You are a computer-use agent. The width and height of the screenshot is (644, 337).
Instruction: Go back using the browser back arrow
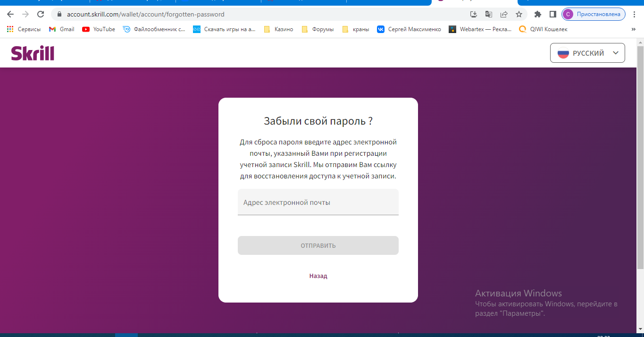coord(10,14)
